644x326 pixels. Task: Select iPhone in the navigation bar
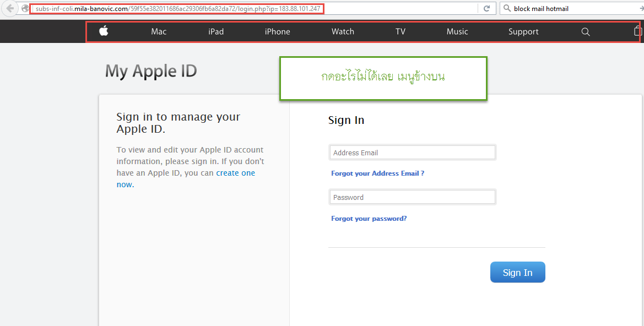[277, 31]
